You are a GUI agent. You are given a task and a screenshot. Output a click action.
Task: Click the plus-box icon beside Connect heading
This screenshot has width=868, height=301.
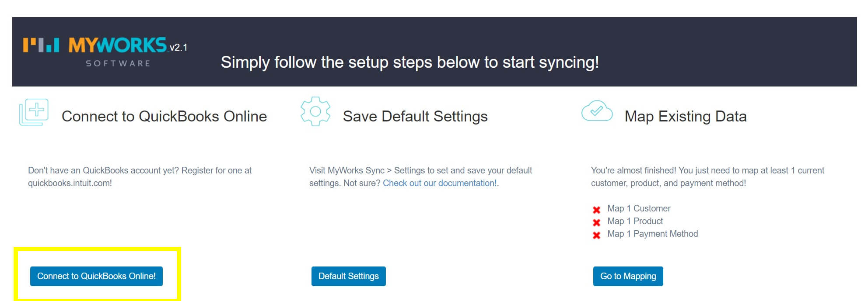click(34, 112)
